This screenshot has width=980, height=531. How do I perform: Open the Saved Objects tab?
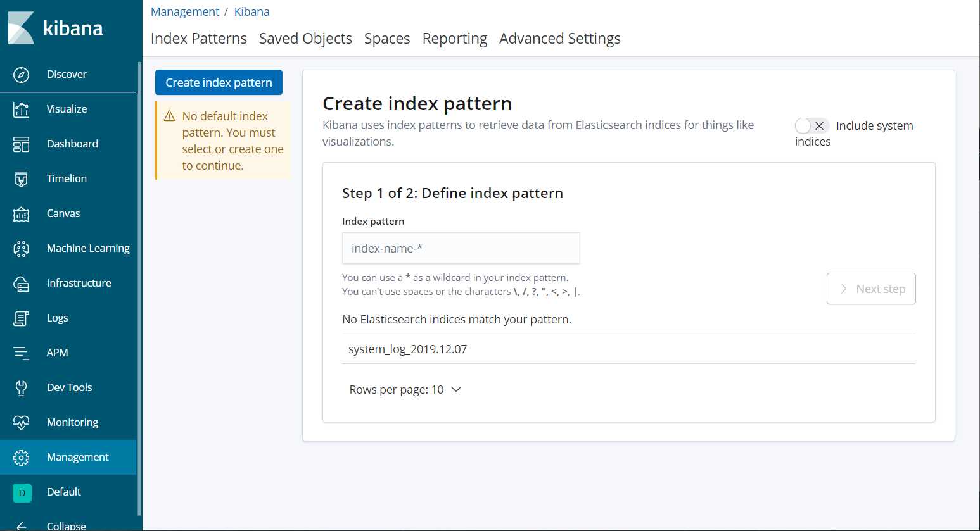[x=305, y=39]
